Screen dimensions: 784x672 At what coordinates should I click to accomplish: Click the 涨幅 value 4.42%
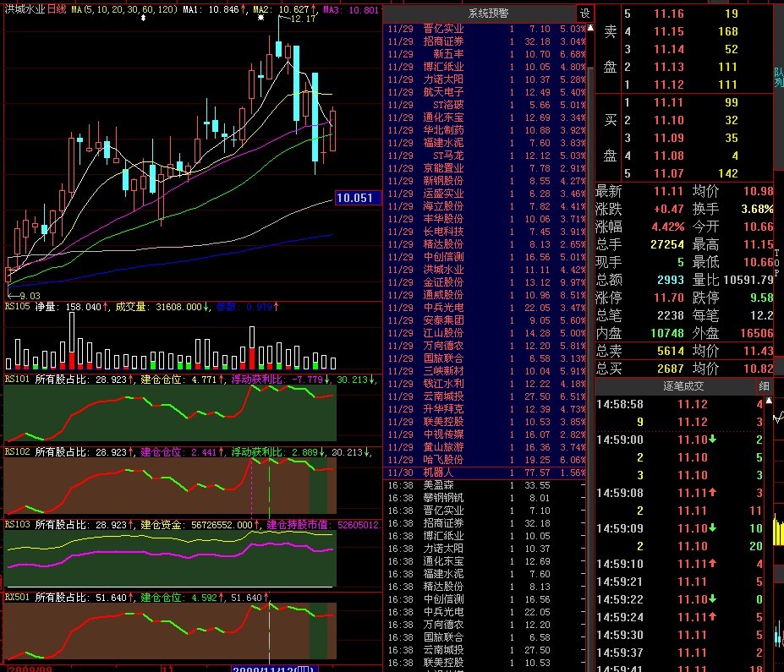click(667, 227)
